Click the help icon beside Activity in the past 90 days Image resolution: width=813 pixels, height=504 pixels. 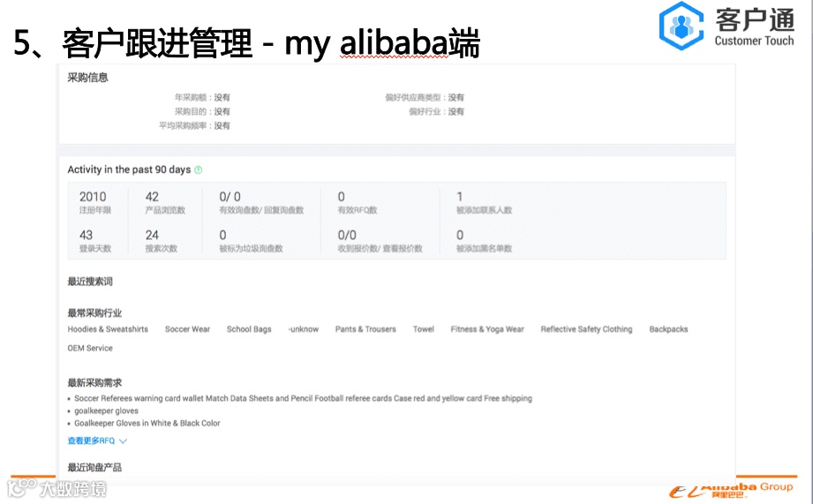(x=198, y=170)
